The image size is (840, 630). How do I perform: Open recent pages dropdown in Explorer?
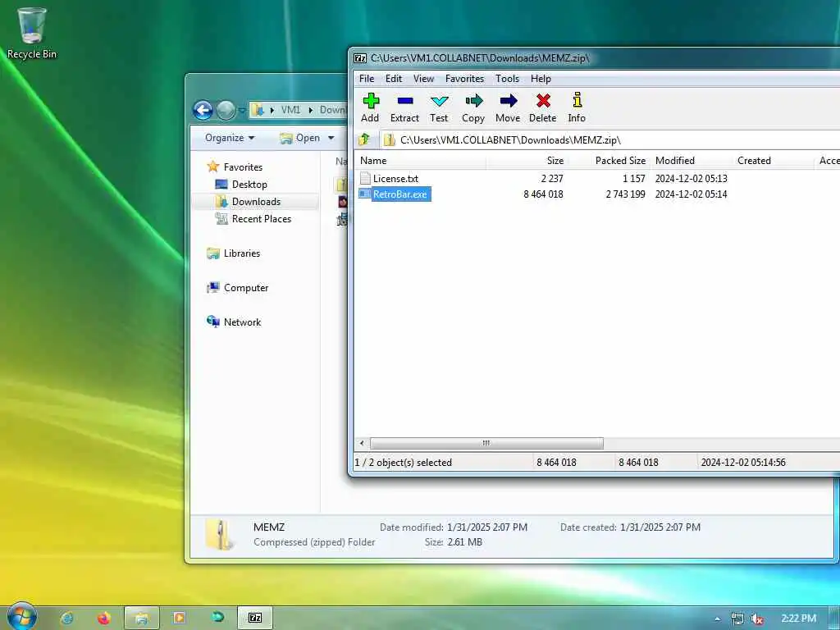click(242, 110)
